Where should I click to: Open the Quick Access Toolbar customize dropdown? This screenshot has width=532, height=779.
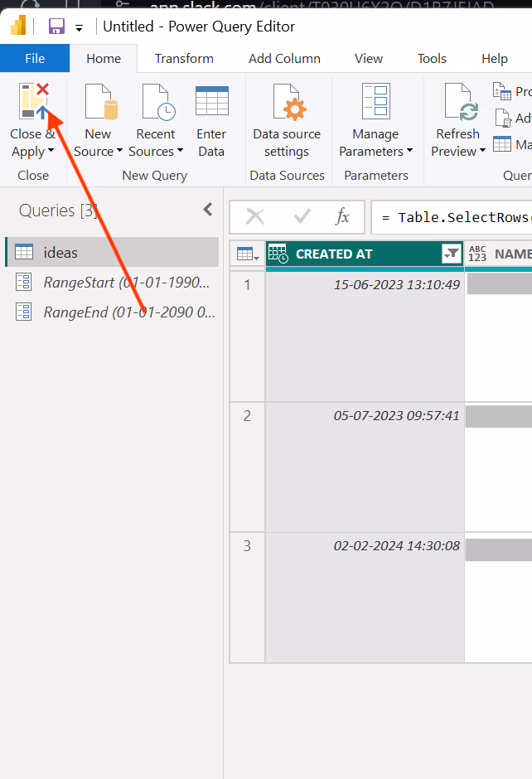click(x=79, y=28)
